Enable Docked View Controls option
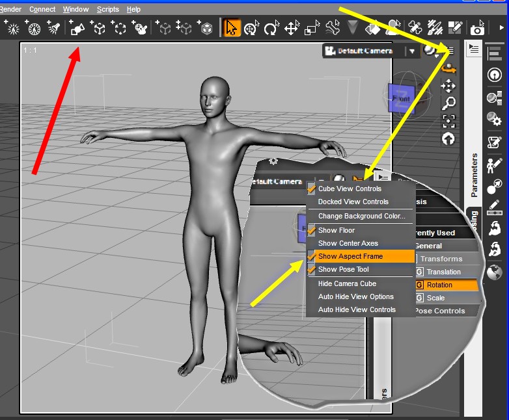The width and height of the screenshot is (509, 420). [361, 202]
